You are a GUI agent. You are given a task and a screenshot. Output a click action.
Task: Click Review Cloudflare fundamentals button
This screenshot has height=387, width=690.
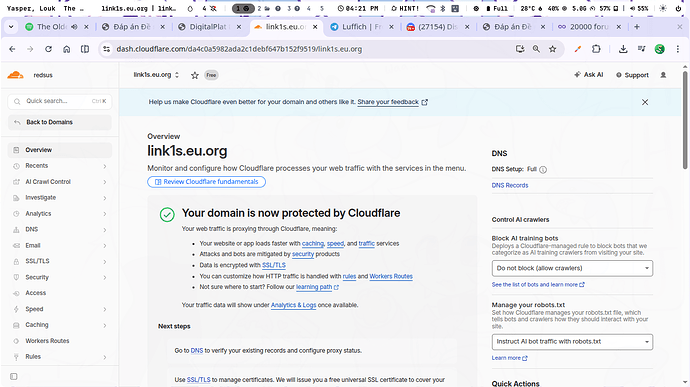coord(206,182)
